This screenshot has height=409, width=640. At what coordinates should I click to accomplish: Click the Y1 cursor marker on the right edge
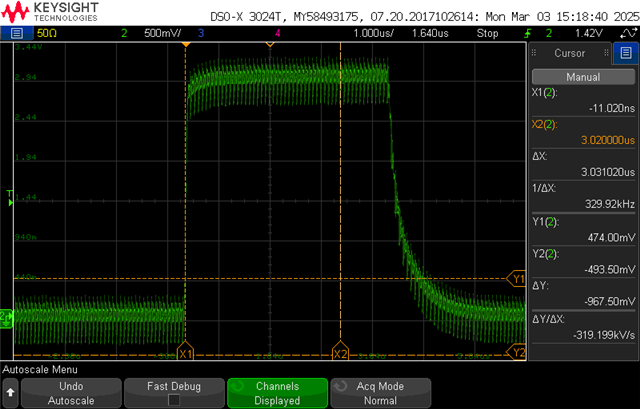point(516,279)
